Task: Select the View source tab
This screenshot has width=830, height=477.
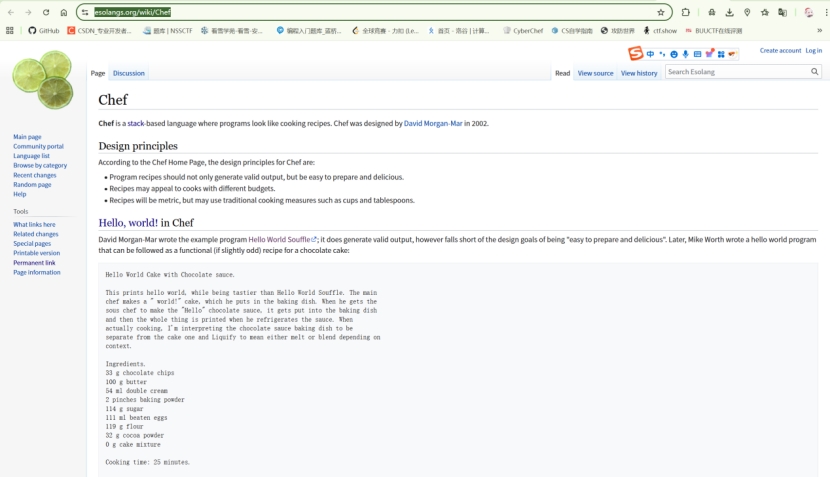Action: pyautogui.click(x=595, y=73)
